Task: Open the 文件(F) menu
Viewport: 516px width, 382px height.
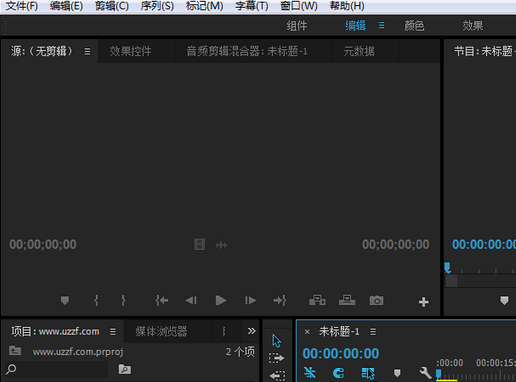Action: [22, 6]
